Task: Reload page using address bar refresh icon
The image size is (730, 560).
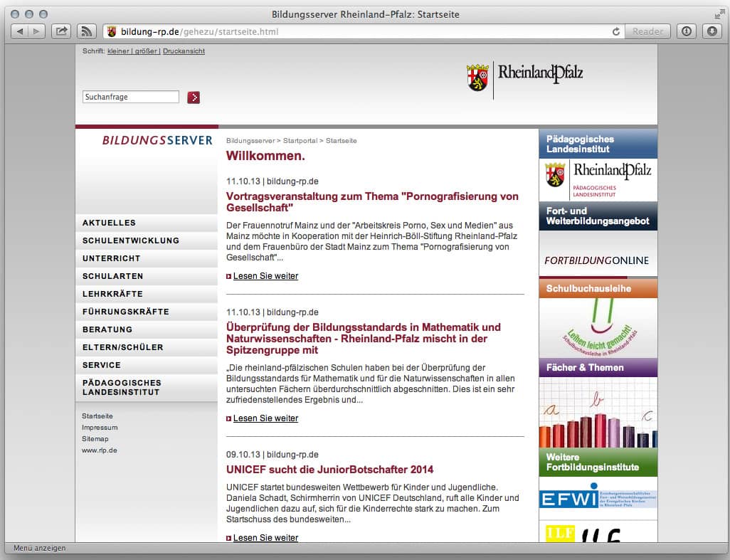Action: pos(616,31)
